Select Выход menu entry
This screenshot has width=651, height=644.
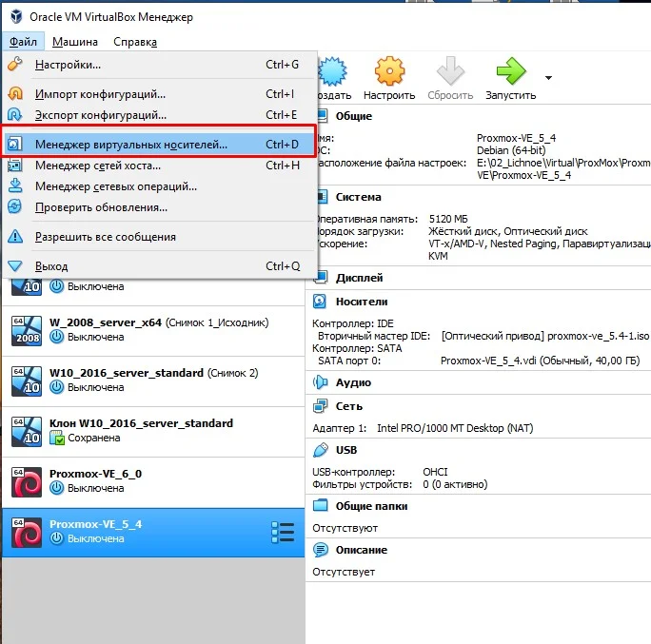point(160,266)
